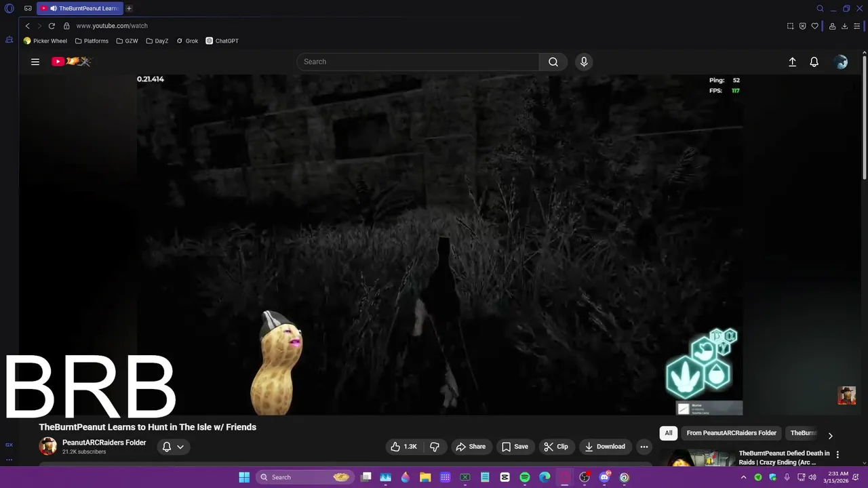The image size is (868, 488).
Task: Download this video
Action: coord(605,447)
